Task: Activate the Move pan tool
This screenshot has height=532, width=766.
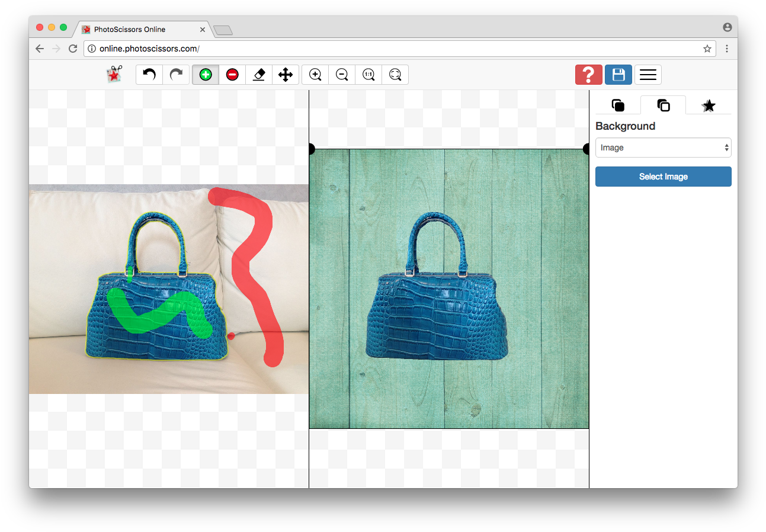Action: coord(286,75)
